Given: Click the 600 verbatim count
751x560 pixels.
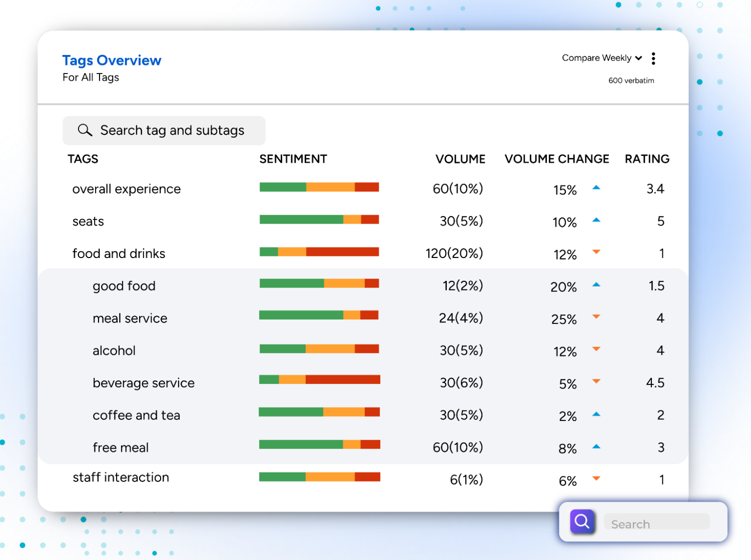Looking at the screenshot, I should 631,79.
